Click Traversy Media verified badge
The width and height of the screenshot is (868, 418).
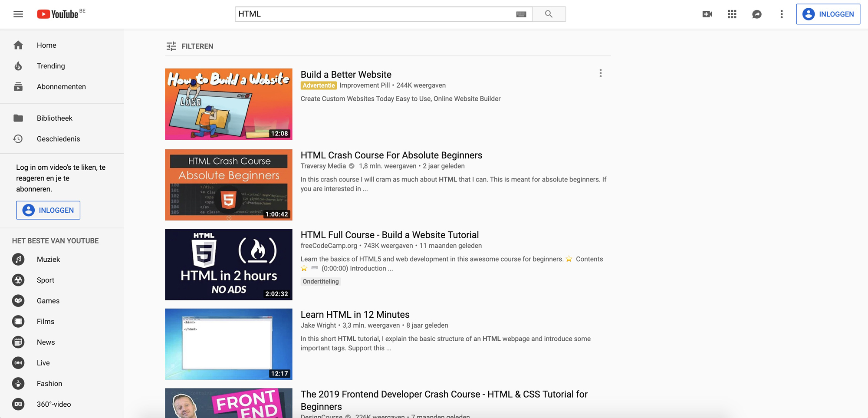(352, 166)
